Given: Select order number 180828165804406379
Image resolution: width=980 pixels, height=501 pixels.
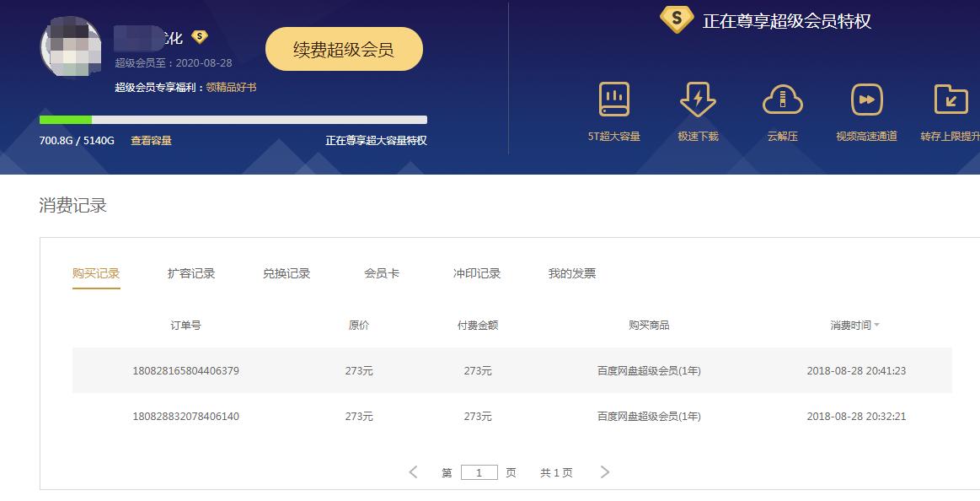Looking at the screenshot, I should click(x=185, y=371).
